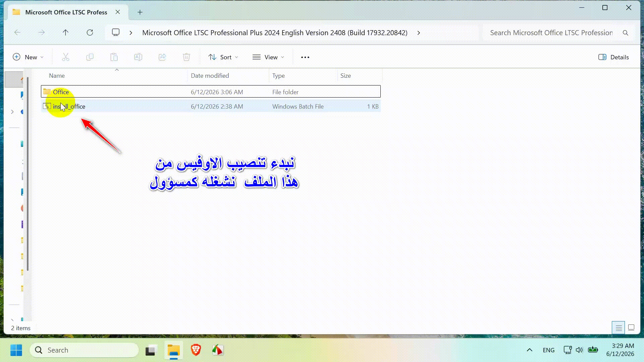The width and height of the screenshot is (644, 362).
Task: Click the Paste clipboard icon
Action: (x=114, y=57)
